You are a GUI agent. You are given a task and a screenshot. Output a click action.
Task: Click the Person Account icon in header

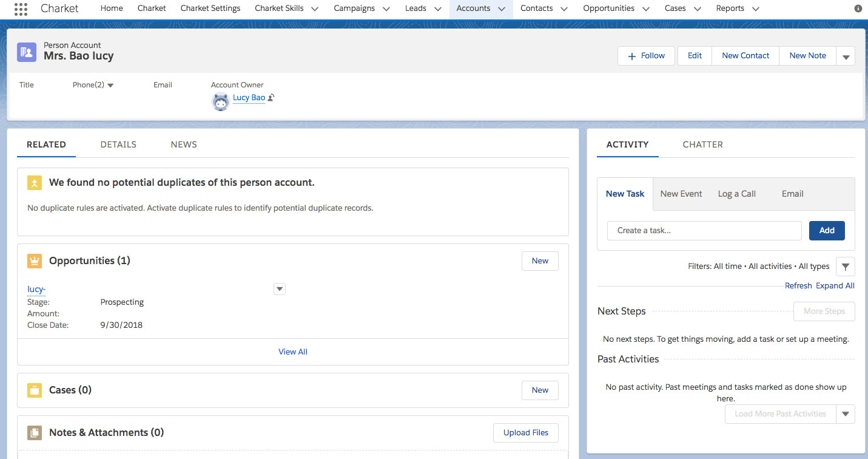click(x=26, y=52)
